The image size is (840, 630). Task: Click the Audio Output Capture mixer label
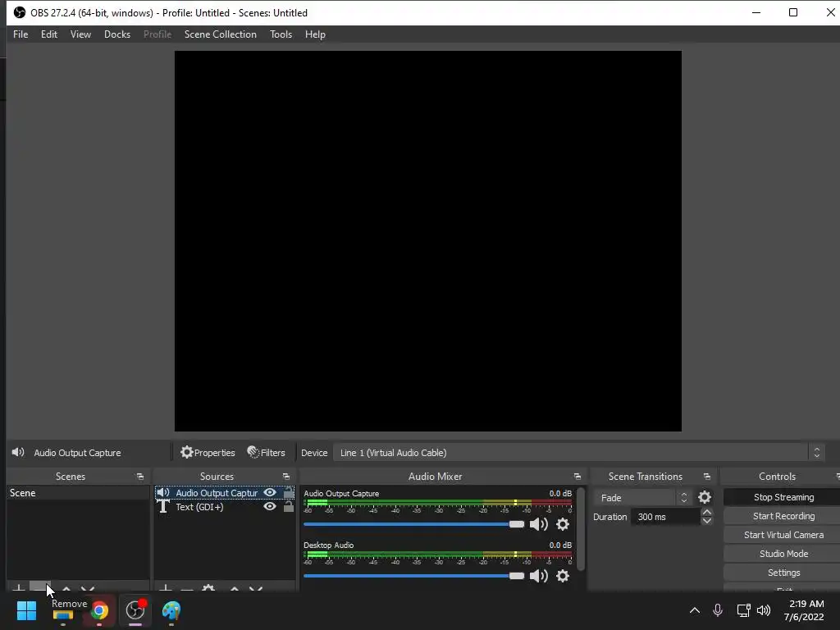click(341, 493)
